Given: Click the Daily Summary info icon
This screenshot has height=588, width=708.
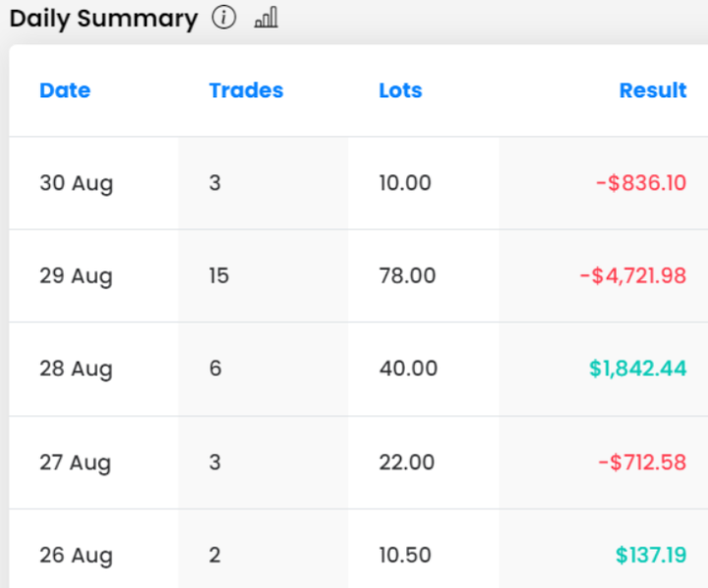Looking at the screenshot, I should pyautogui.click(x=224, y=19).
